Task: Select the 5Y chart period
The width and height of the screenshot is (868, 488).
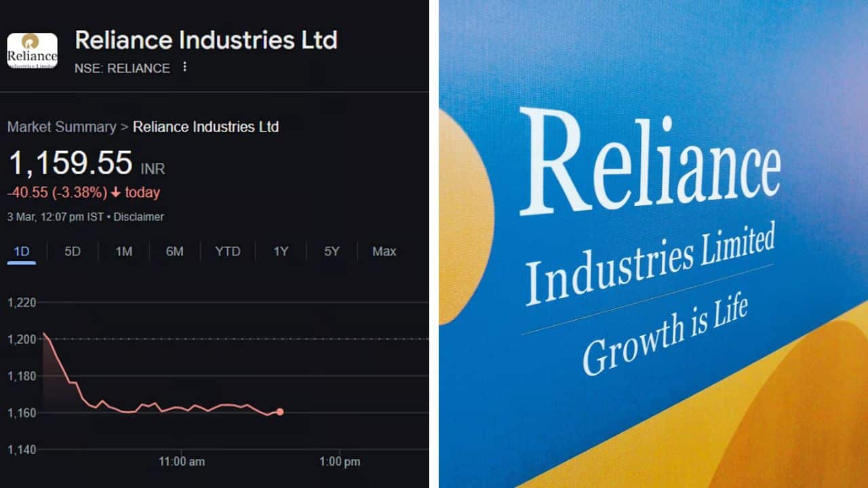Action: coord(331,251)
